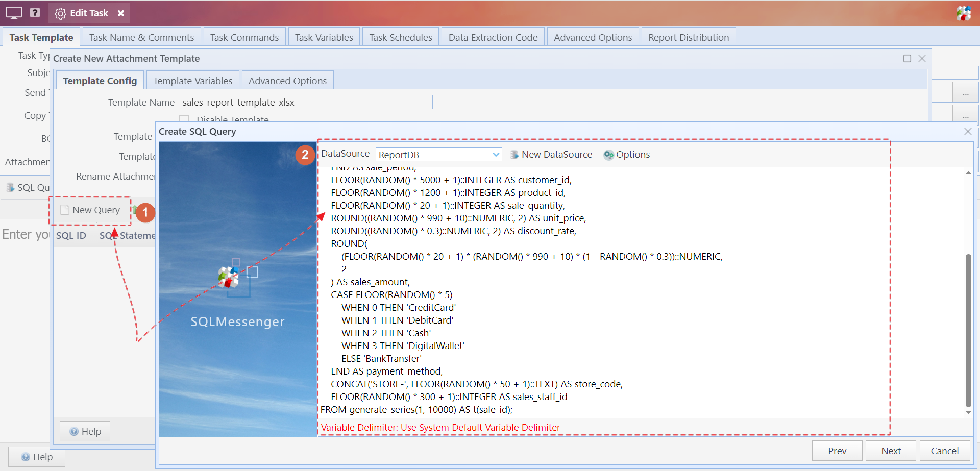The image size is (980, 471).
Task: Click the Next button
Action: pos(891,451)
